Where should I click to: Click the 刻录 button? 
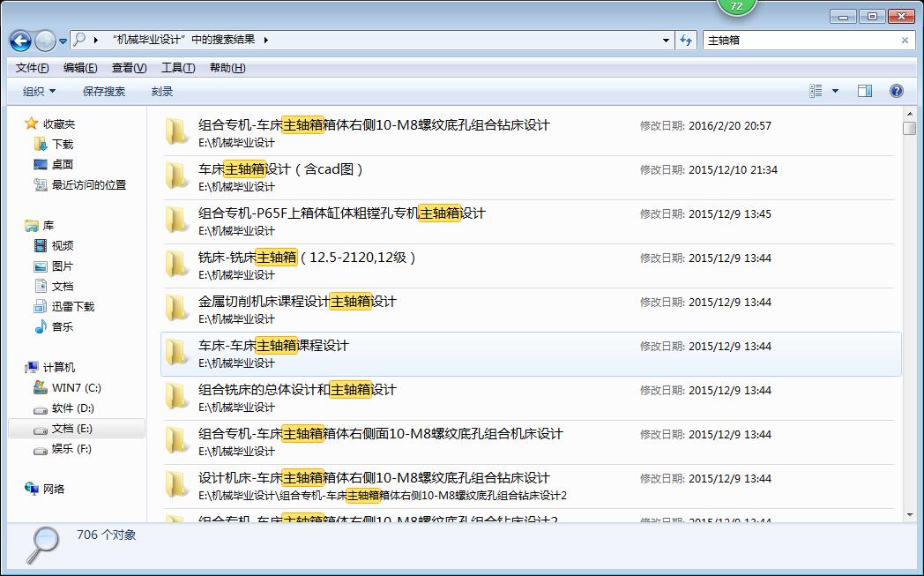click(x=162, y=92)
